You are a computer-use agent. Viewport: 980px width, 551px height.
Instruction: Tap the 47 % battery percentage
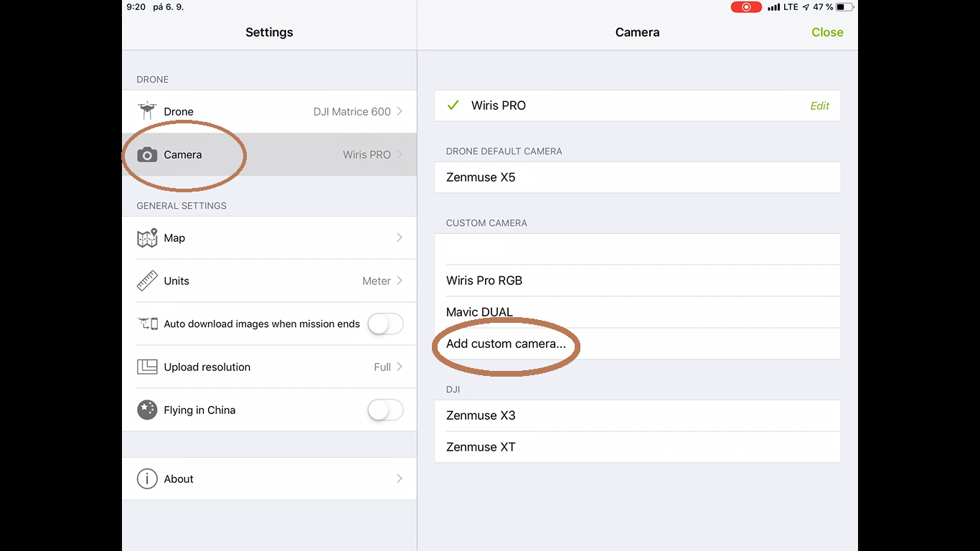click(824, 7)
